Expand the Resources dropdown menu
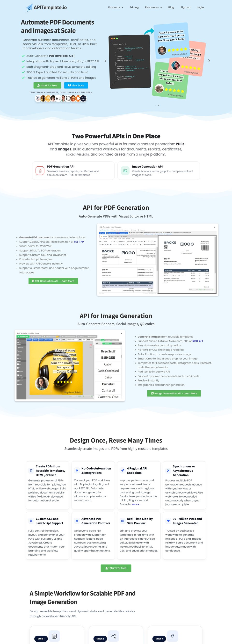Viewport: 232px width, 644px height. (153, 7)
